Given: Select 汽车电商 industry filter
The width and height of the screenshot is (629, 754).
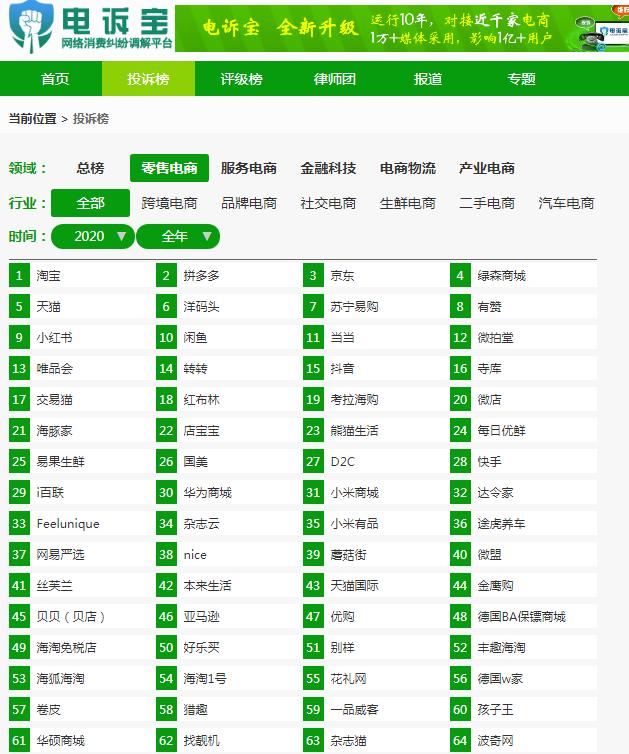Looking at the screenshot, I should [x=566, y=203].
